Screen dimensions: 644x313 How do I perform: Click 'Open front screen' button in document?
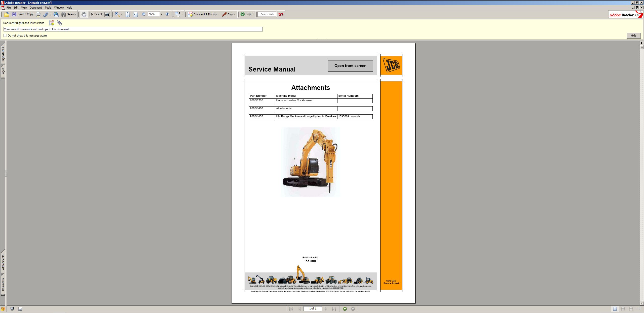coord(350,66)
